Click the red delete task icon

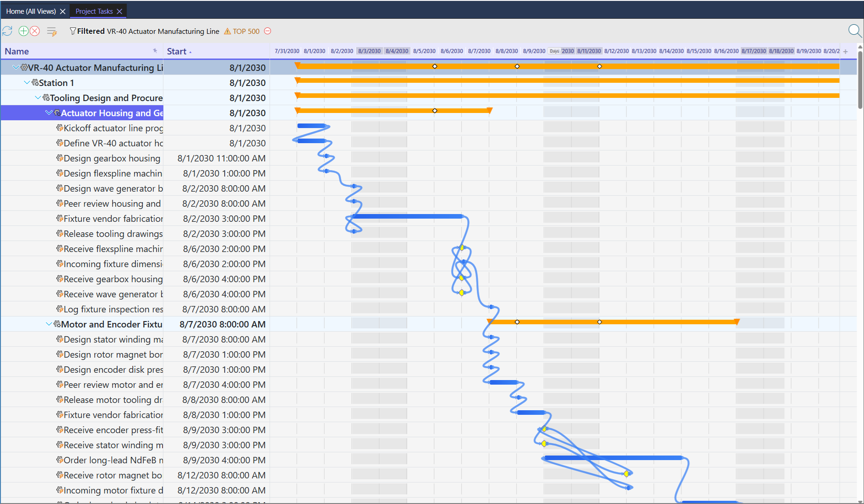point(34,31)
